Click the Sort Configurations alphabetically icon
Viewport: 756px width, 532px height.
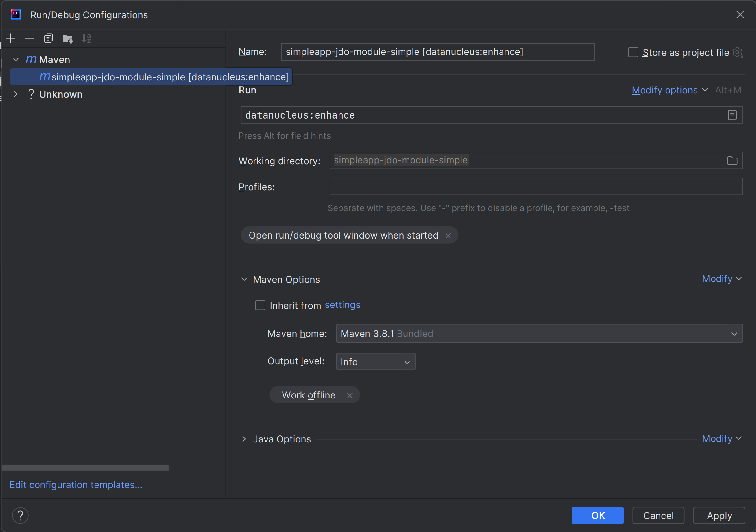click(86, 39)
